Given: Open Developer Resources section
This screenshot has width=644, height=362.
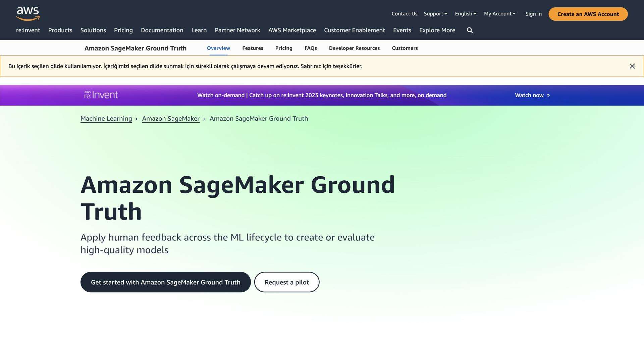Looking at the screenshot, I should [354, 48].
